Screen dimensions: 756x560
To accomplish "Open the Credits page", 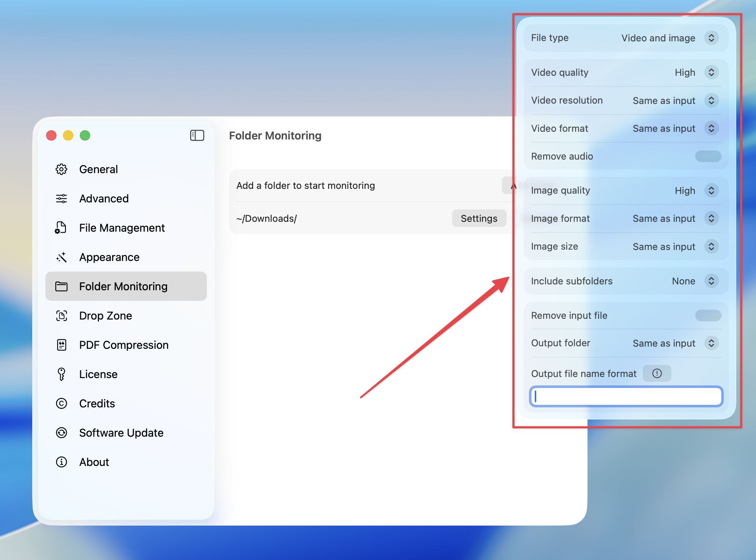I will click(x=97, y=403).
